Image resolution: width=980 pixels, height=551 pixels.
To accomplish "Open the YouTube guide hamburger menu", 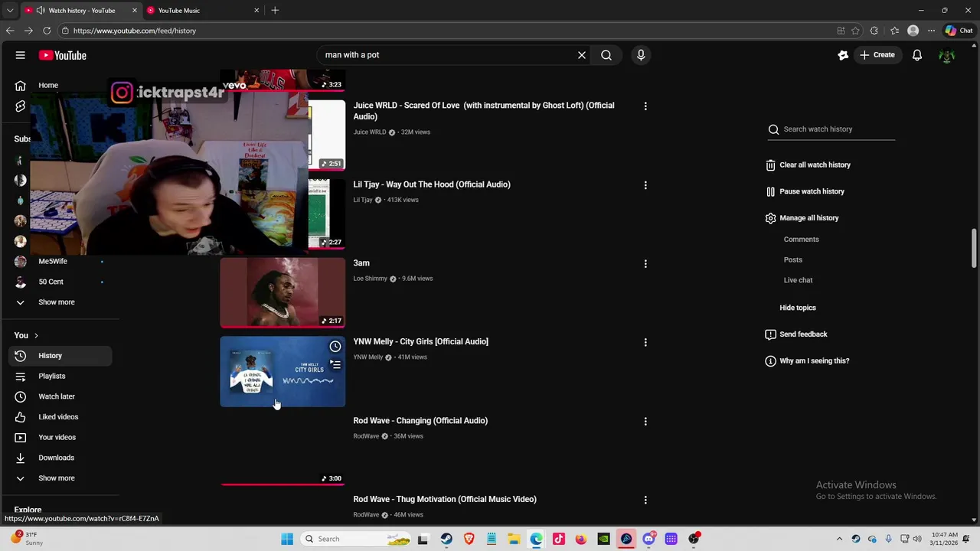I will pyautogui.click(x=21, y=55).
